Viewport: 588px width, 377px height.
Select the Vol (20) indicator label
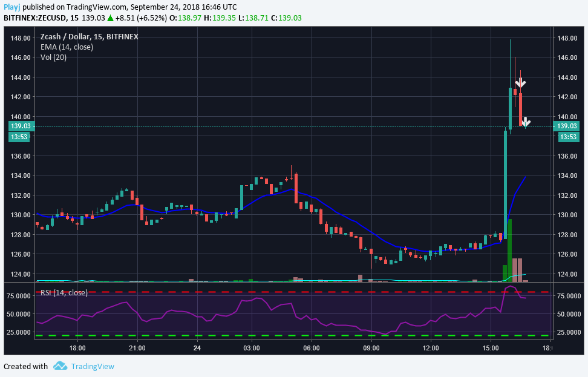[54, 57]
